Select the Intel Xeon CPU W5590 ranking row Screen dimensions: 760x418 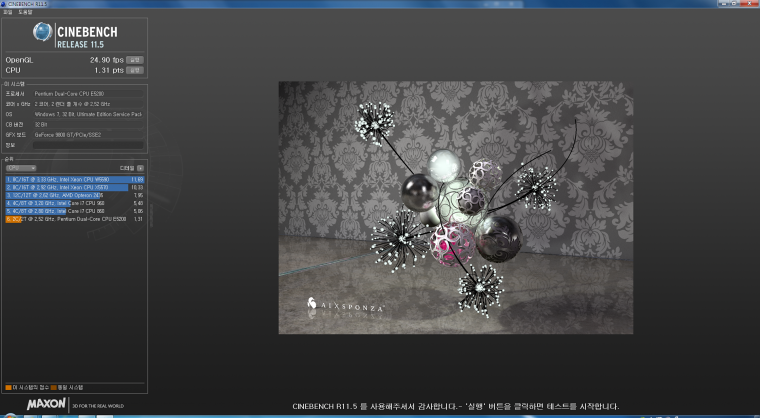75,179
